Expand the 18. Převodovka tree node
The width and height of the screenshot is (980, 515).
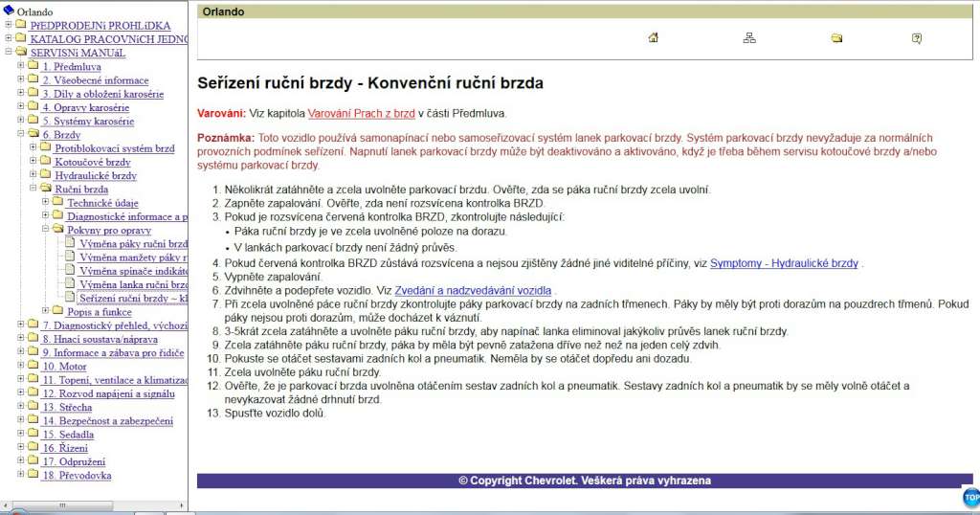tap(20, 475)
